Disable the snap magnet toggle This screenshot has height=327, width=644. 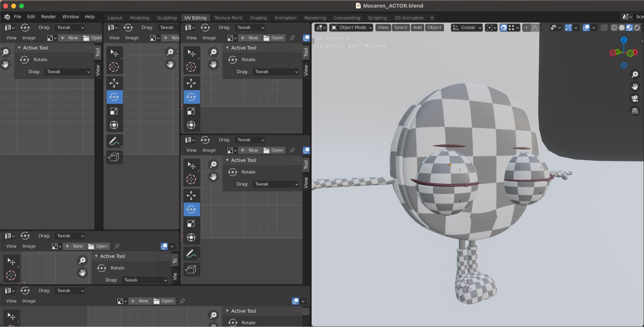pos(503,28)
